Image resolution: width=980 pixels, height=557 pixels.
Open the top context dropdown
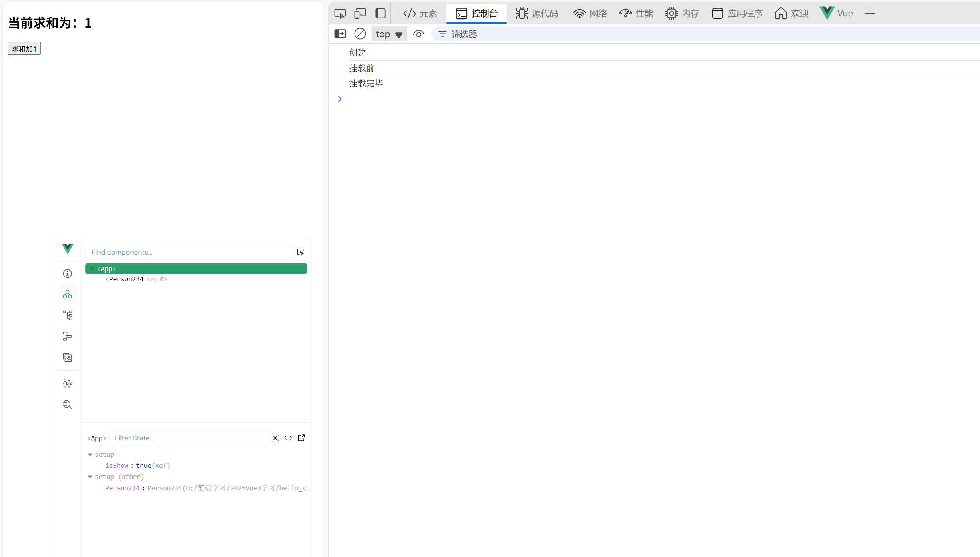tap(389, 34)
